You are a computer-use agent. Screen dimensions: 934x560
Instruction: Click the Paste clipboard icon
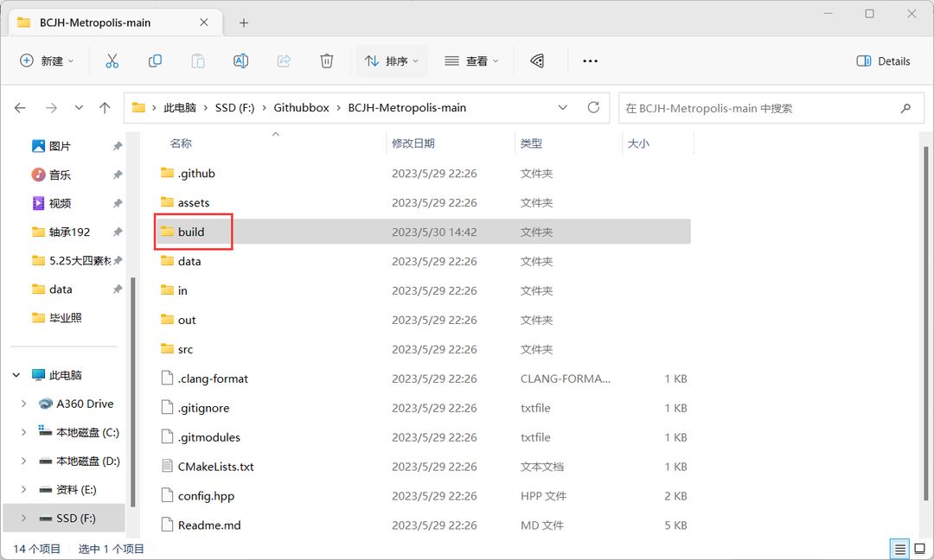(x=198, y=60)
